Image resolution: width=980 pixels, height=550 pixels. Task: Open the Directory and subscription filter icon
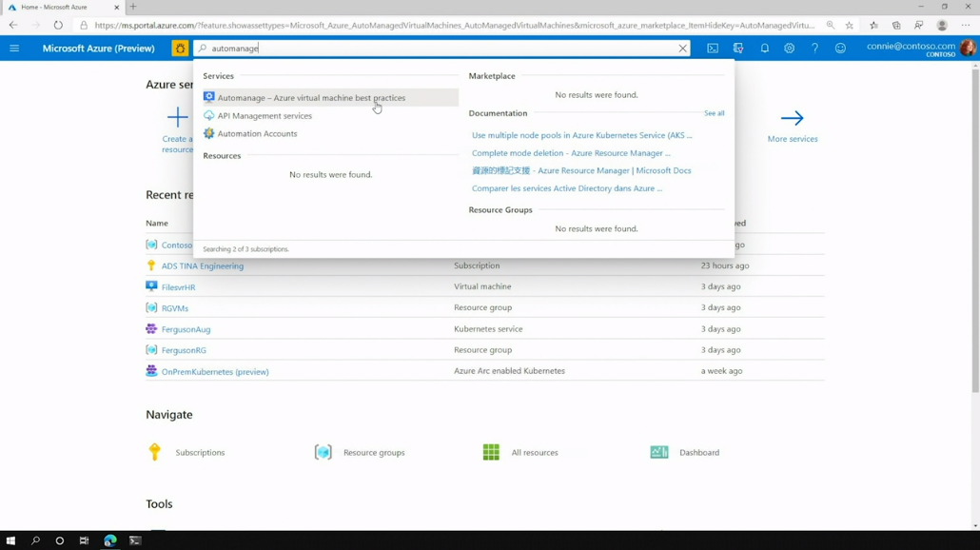pos(738,49)
